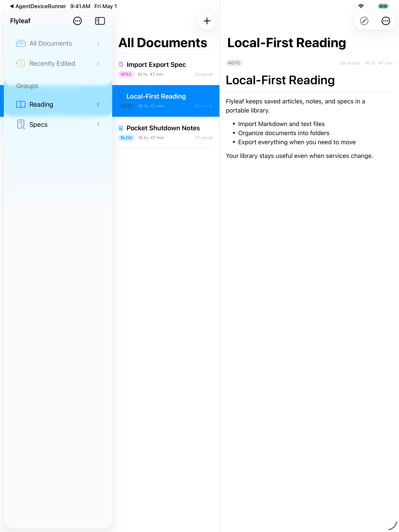This screenshot has width=399, height=532.
Task: Click the NOTE tag in the document list
Action: pos(126,106)
